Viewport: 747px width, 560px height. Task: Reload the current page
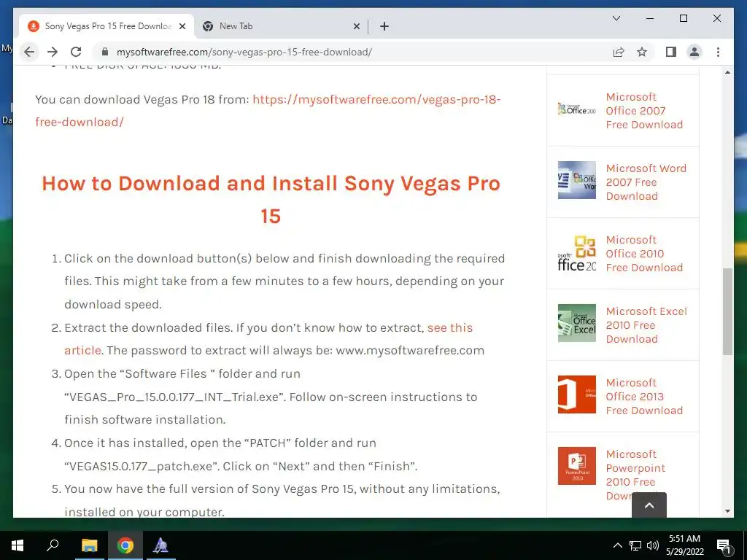(76, 52)
